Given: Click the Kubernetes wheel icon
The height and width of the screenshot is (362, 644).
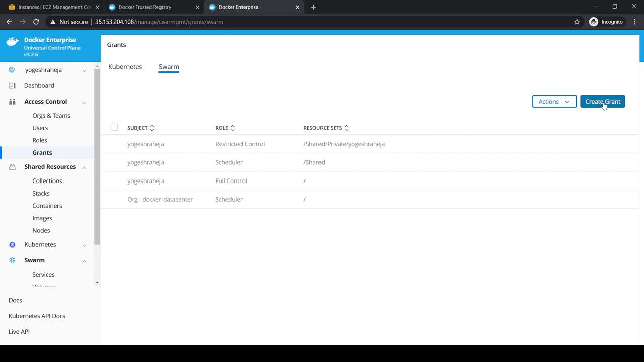Looking at the screenshot, I should (x=12, y=245).
